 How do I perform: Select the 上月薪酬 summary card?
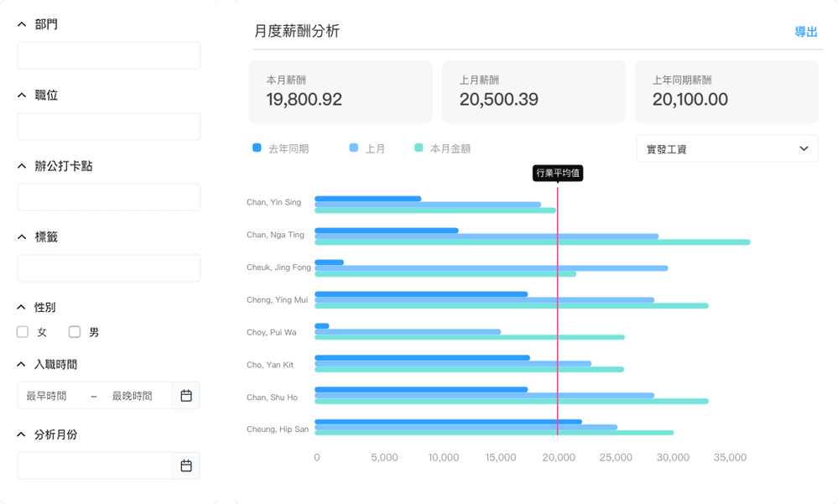pyautogui.click(x=534, y=92)
